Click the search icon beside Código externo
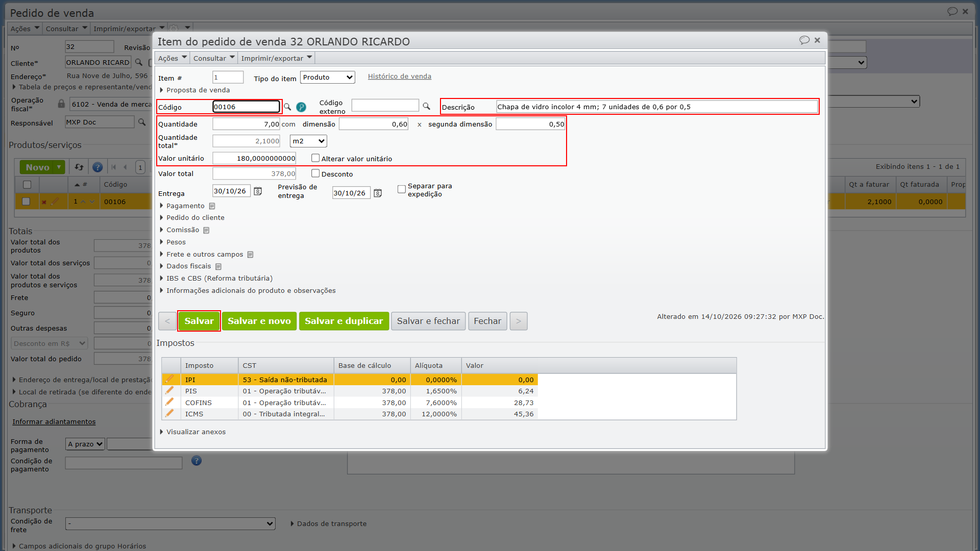The image size is (980, 551). tap(426, 106)
